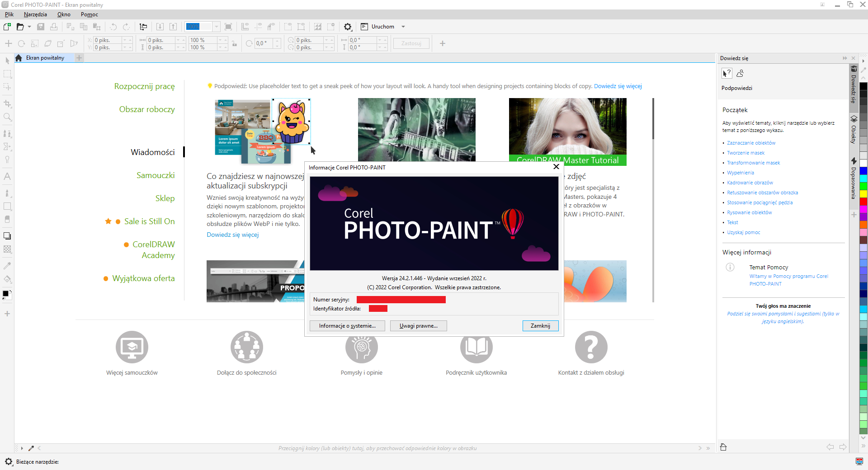The image size is (868, 470).
Task: Toggle the second Hints panel icon
Action: 740,73
